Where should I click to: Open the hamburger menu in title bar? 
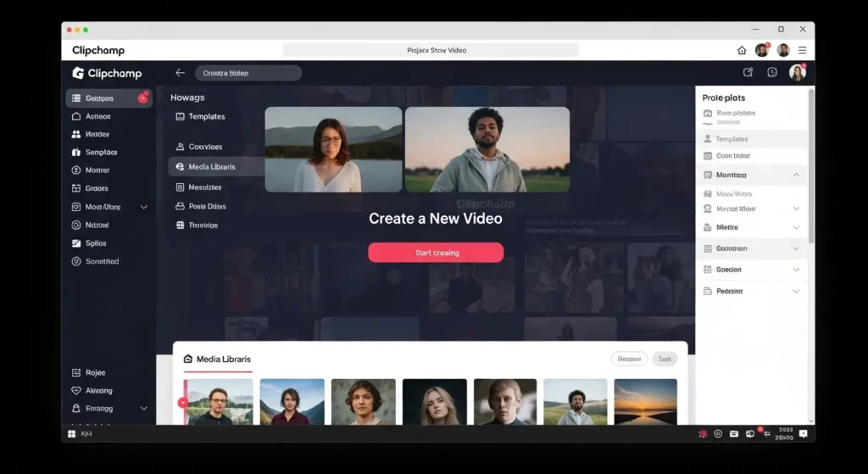pos(802,50)
